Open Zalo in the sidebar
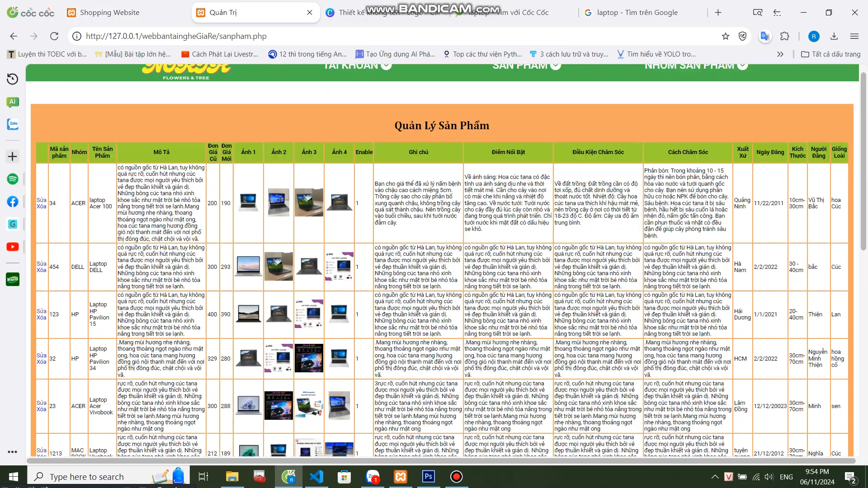This screenshot has height=488, width=868. [x=13, y=124]
